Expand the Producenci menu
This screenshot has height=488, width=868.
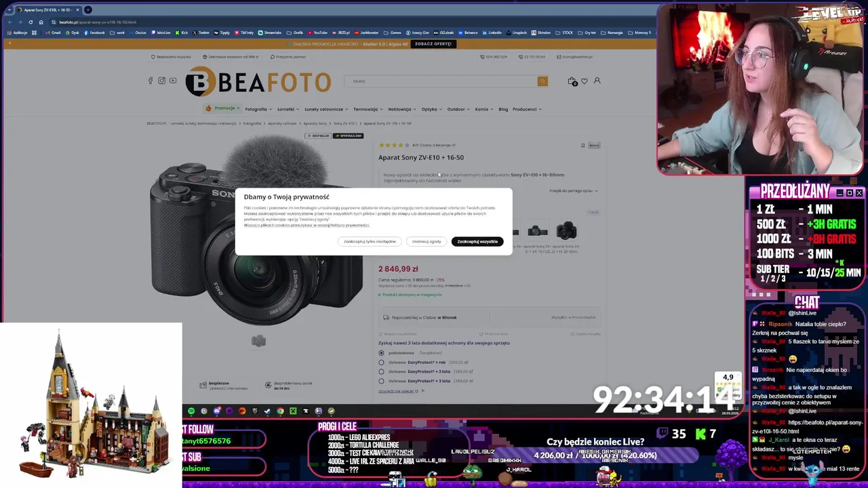527,109
